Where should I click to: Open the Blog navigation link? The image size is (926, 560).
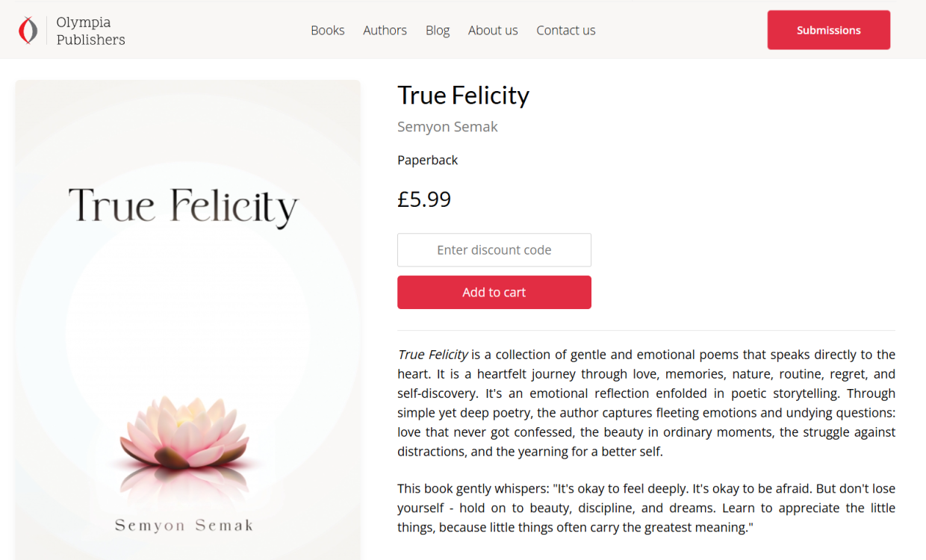tap(438, 31)
